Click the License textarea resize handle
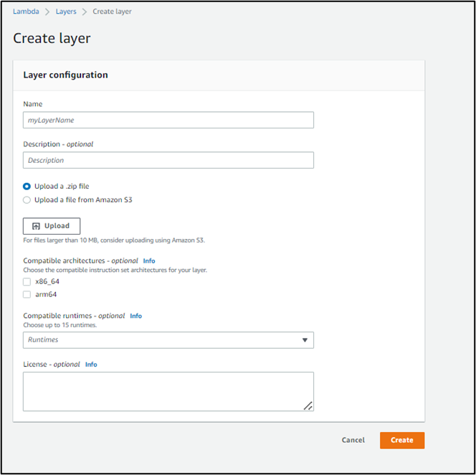The height and width of the screenshot is (475, 476). [x=308, y=405]
